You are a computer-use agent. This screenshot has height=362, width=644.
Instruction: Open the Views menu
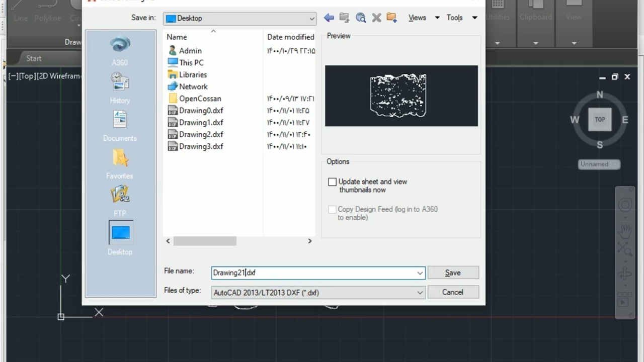coord(417,18)
